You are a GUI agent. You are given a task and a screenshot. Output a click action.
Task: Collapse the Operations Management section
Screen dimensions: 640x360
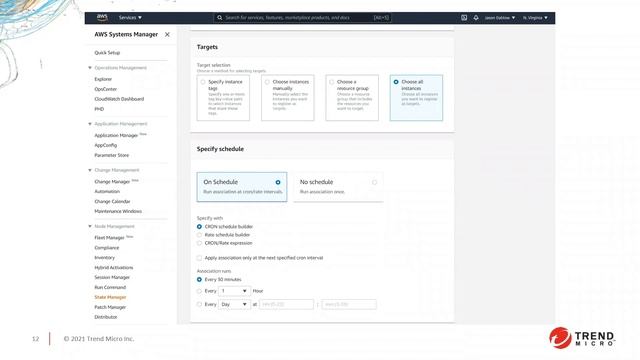90,68
